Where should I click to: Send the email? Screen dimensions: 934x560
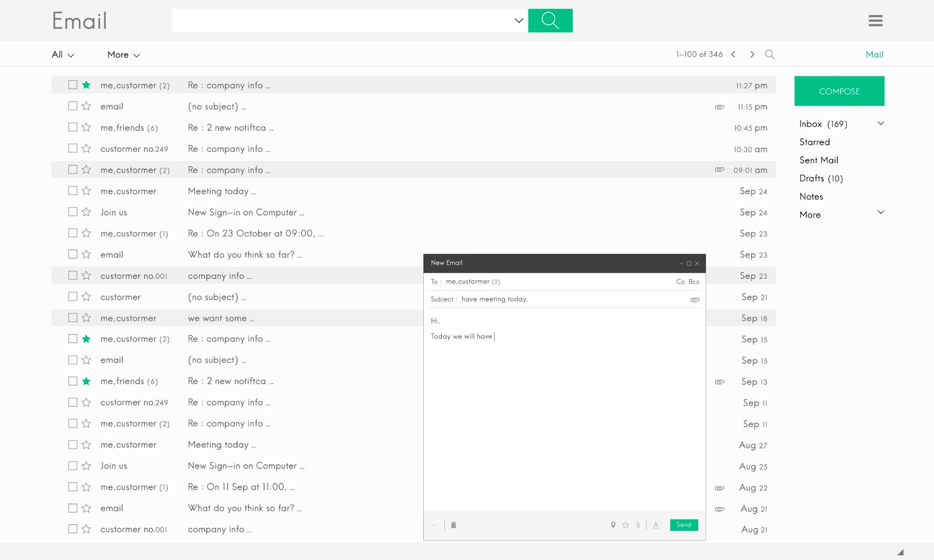coord(683,524)
